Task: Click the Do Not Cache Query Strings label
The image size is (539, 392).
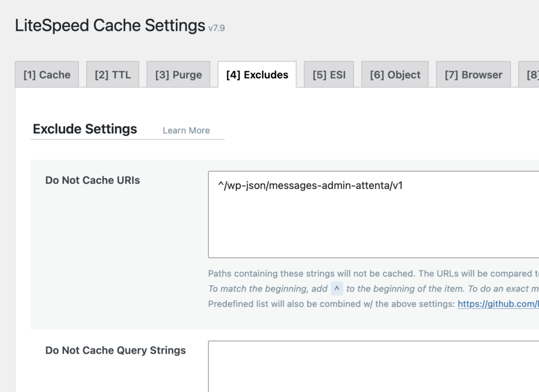Action: coord(115,350)
